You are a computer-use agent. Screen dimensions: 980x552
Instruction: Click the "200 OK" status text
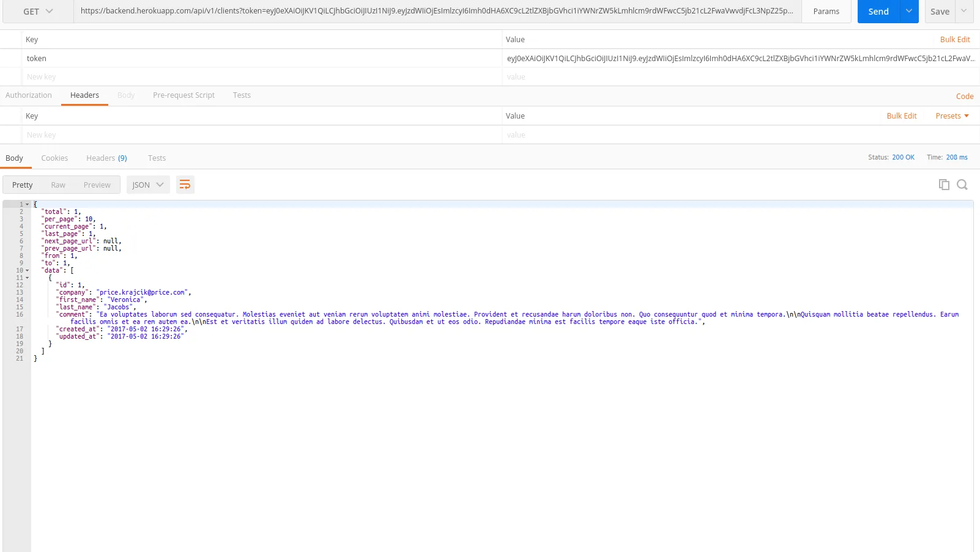[903, 158]
